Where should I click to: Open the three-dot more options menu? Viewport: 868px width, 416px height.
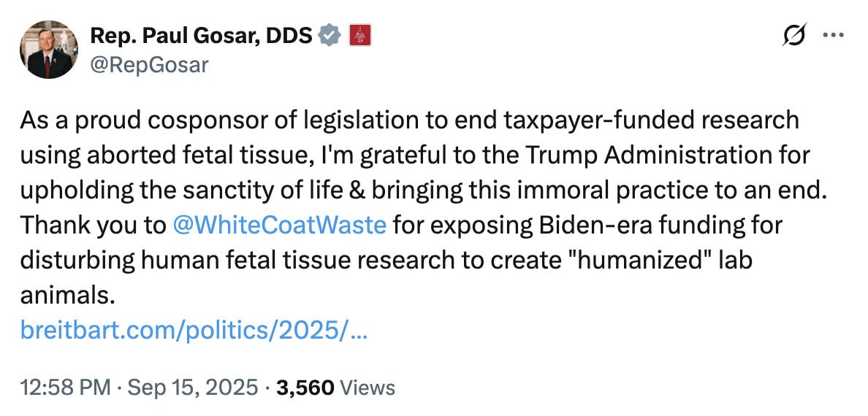point(833,36)
